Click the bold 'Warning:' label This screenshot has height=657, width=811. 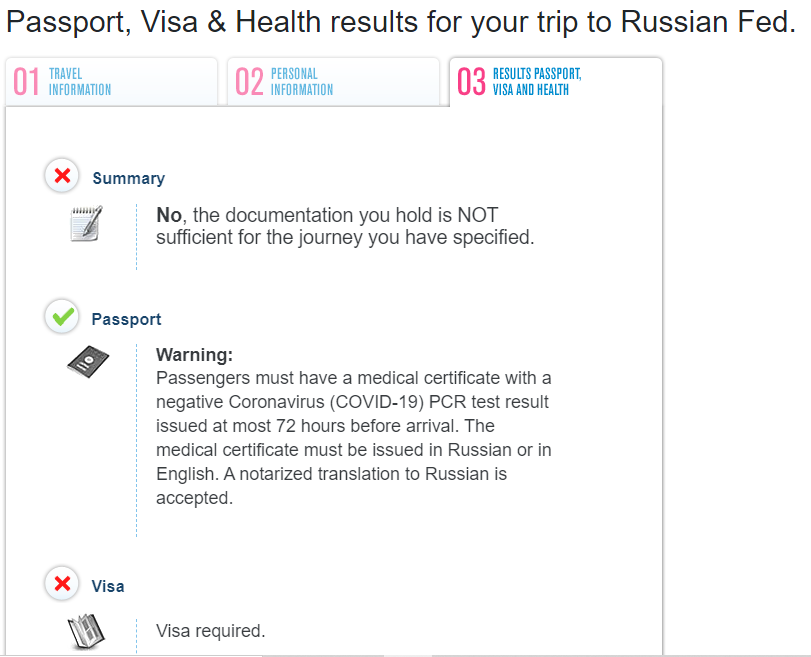(x=194, y=355)
